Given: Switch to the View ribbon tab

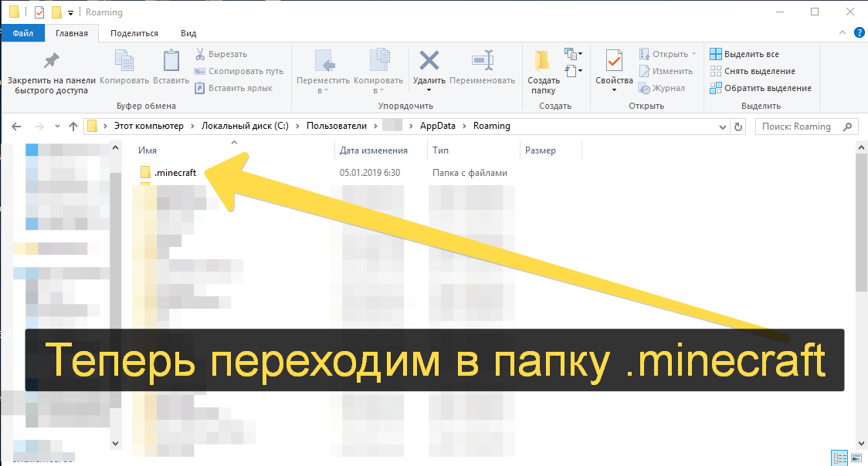Looking at the screenshot, I should (x=188, y=33).
